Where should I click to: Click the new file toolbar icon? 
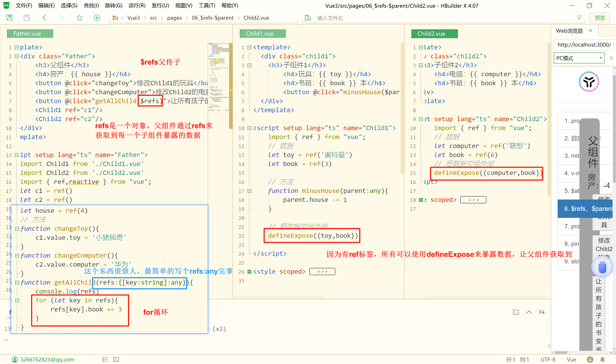tap(9, 18)
